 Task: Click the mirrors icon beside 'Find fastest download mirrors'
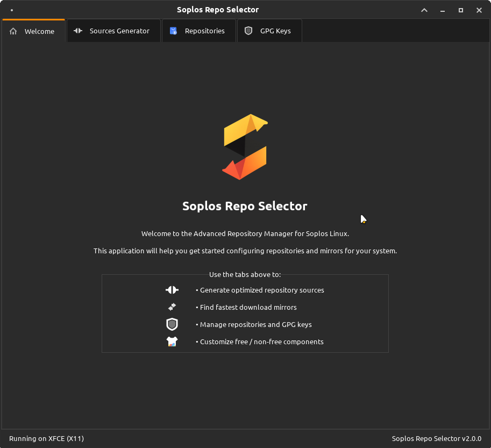(172, 307)
